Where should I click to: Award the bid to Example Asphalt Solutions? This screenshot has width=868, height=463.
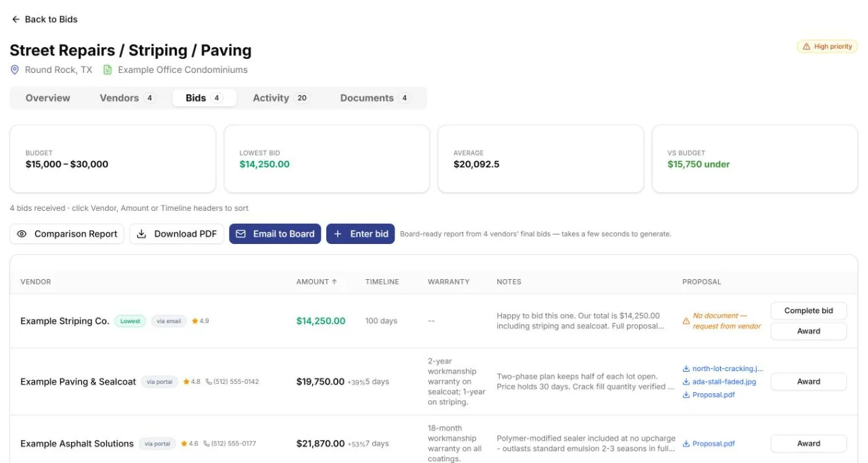[x=809, y=444]
